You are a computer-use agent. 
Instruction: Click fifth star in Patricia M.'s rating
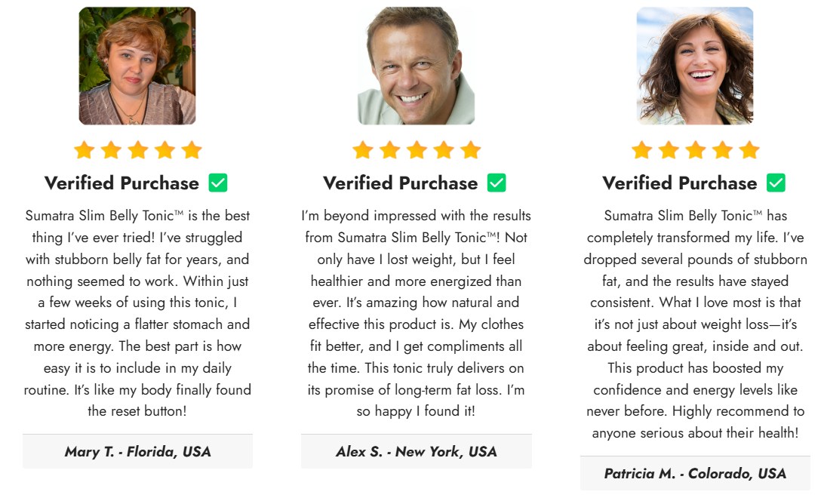point(749,150)
